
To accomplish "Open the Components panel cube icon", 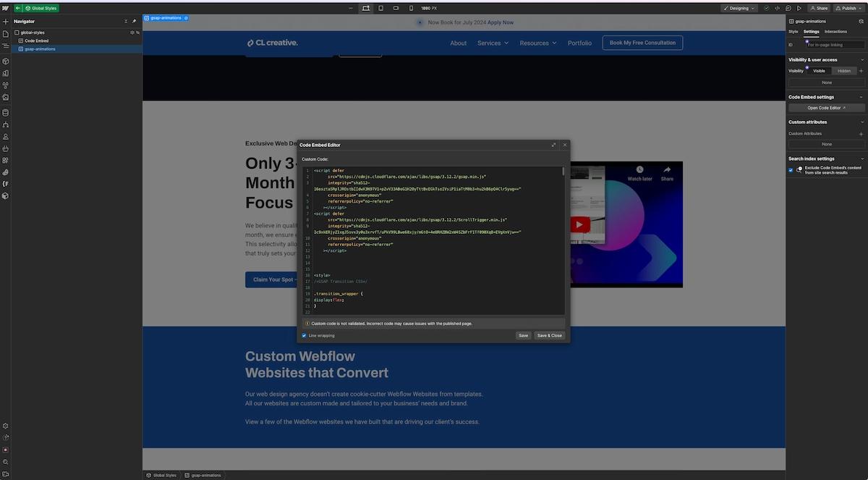I will [x=5, y=61].
